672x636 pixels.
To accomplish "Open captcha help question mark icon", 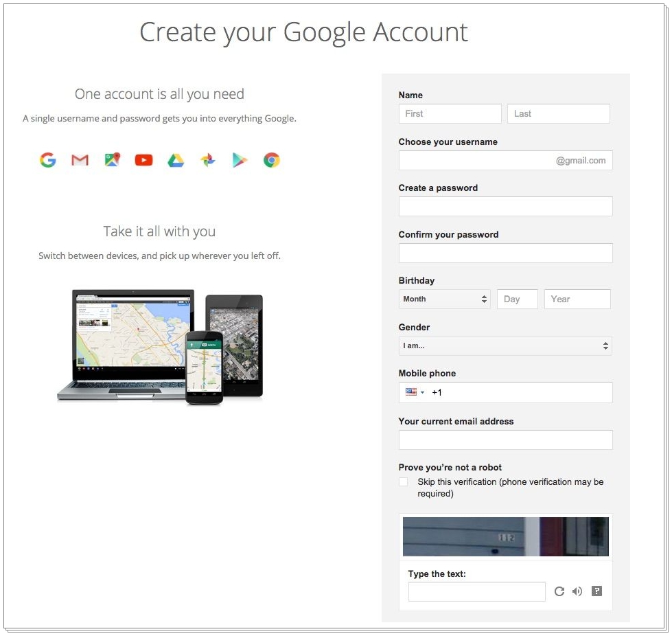I will click(x=596, y=591).
